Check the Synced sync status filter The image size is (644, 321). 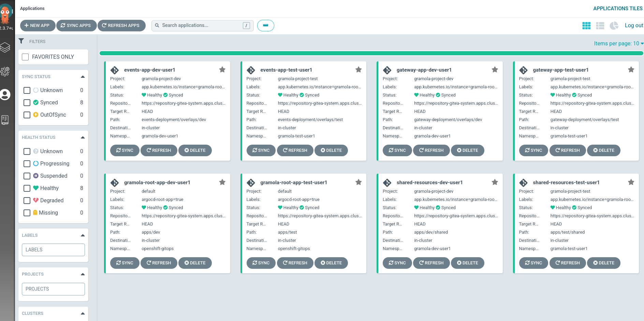tap(27, 102)
